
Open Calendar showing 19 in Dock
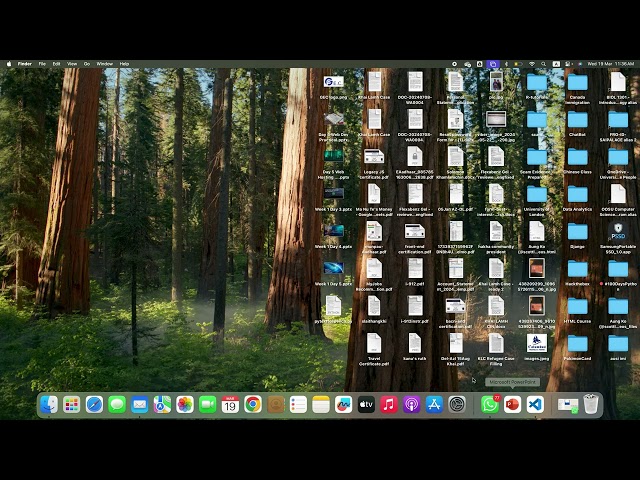tap(230, 404)
